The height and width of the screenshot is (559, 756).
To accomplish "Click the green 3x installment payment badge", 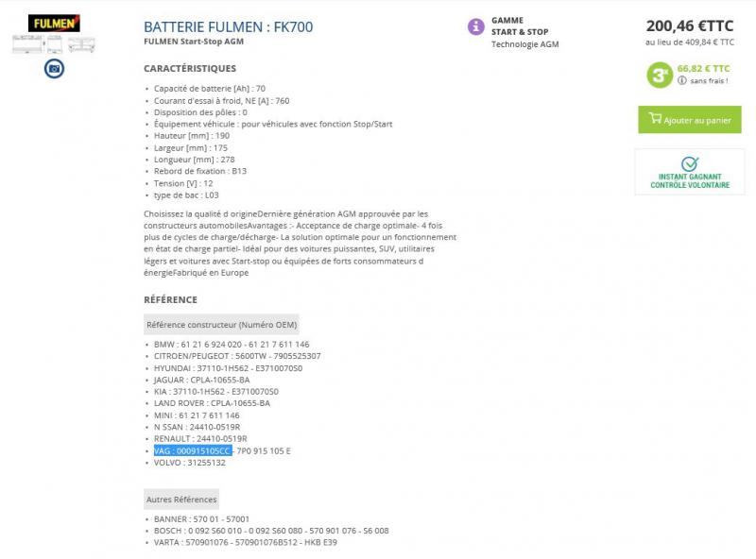I will 659,76.
